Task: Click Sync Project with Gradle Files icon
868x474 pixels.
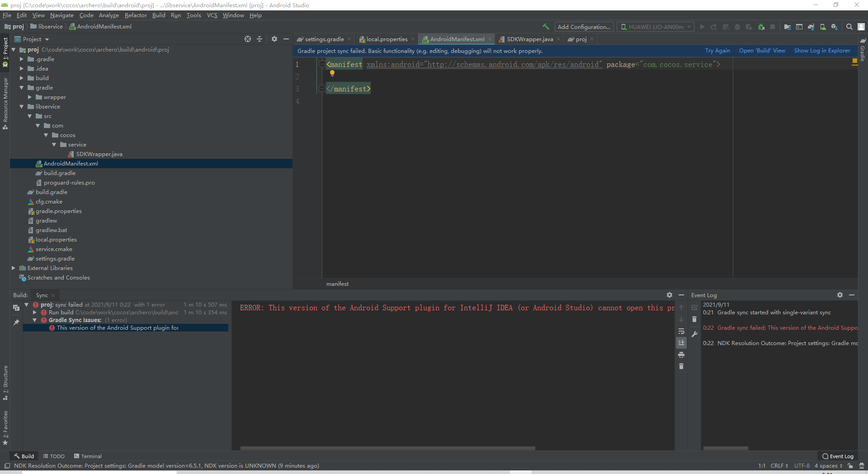Action: point(811,27)
